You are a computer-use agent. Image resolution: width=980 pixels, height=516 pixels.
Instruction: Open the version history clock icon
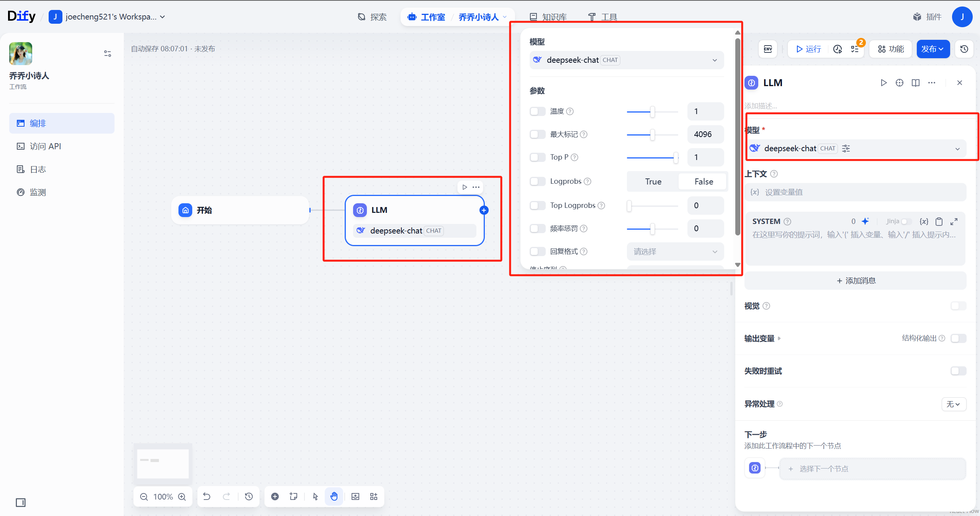click(x=964, y=49)
